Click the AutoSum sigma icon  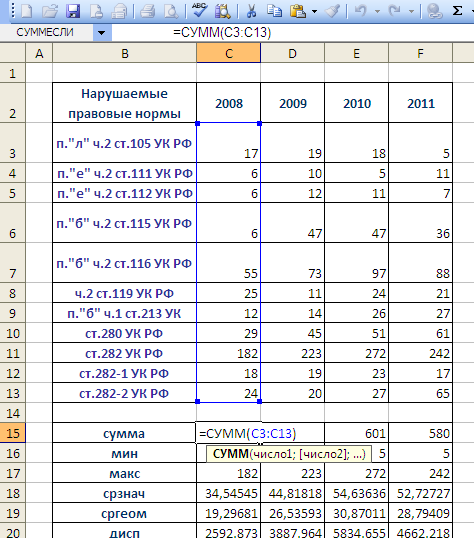pos(457,11)
